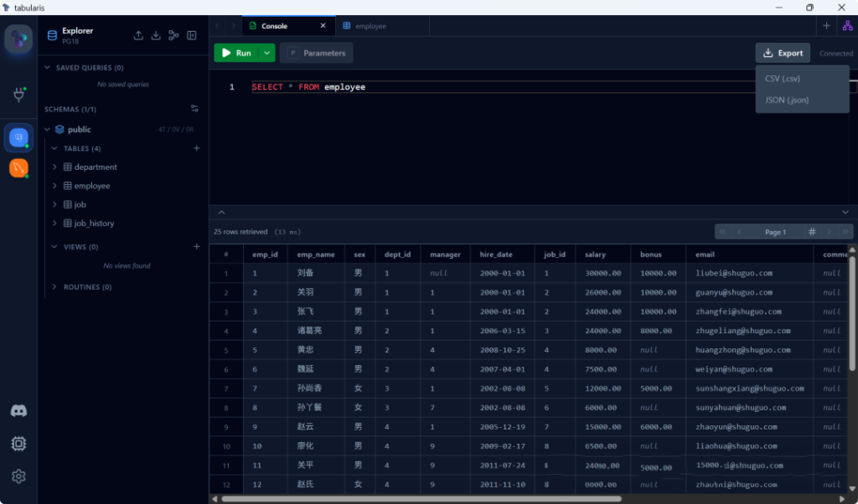858x504 pixels.
Task: Add a new table with plus icon
Action: pos(197,148)
